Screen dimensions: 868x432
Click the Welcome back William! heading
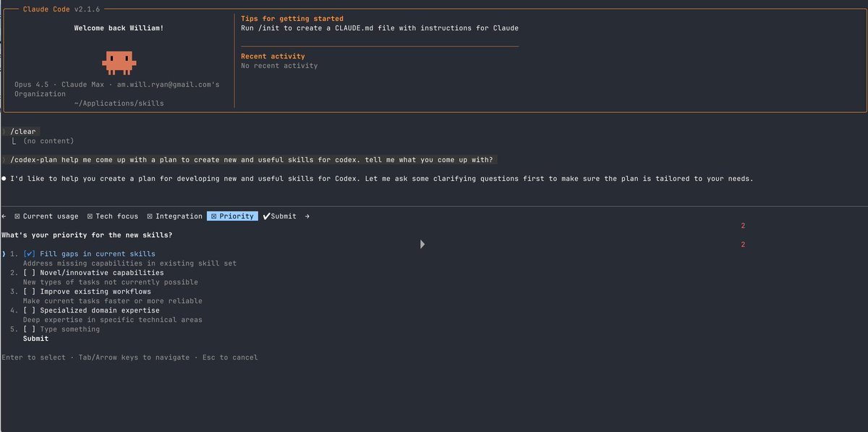click(118, 28)
